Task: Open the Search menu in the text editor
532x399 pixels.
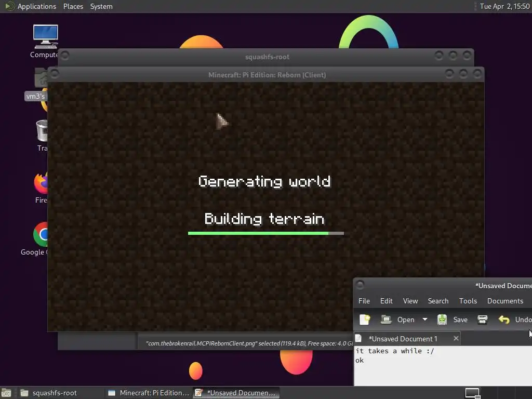Action: pos(438,301)
